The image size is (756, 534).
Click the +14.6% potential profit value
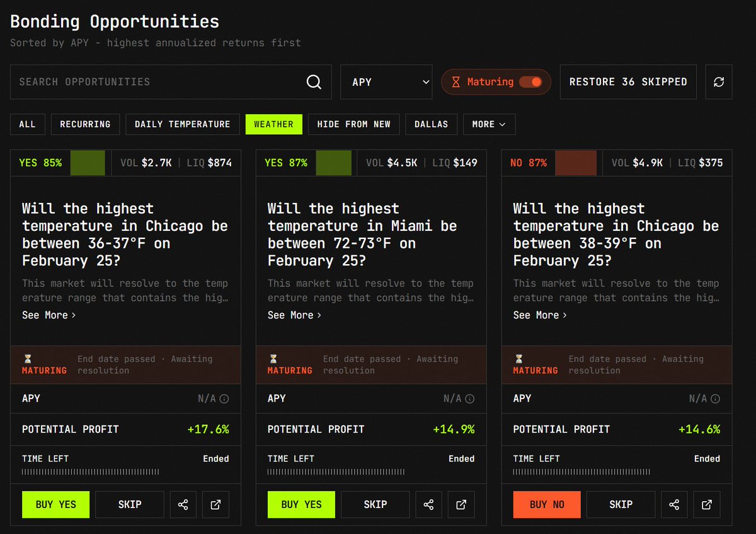click(699, 429)
